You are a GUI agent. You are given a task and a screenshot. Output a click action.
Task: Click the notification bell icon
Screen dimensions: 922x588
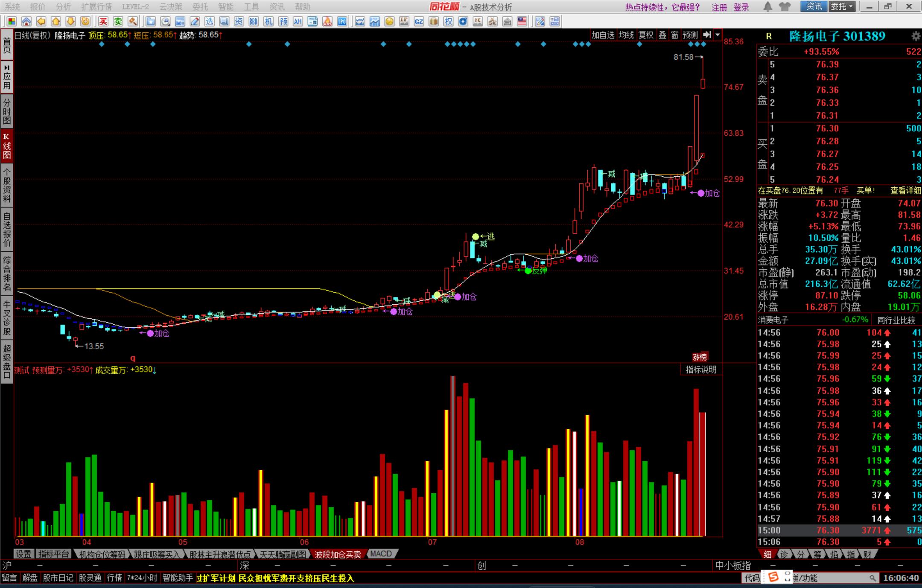767,6
